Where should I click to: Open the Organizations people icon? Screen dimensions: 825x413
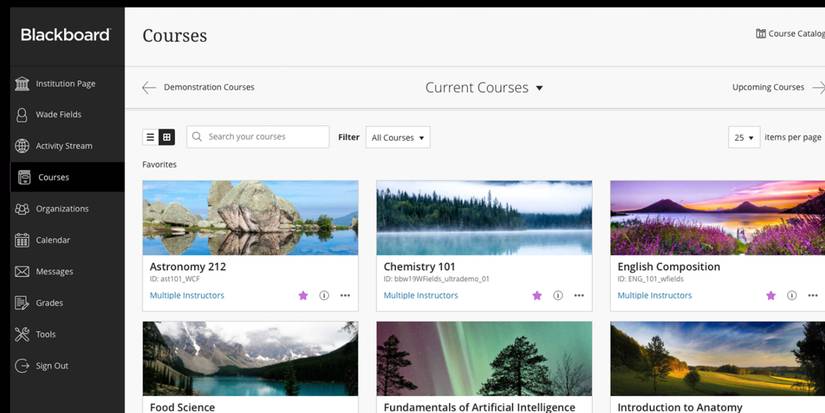pos(22,209)
